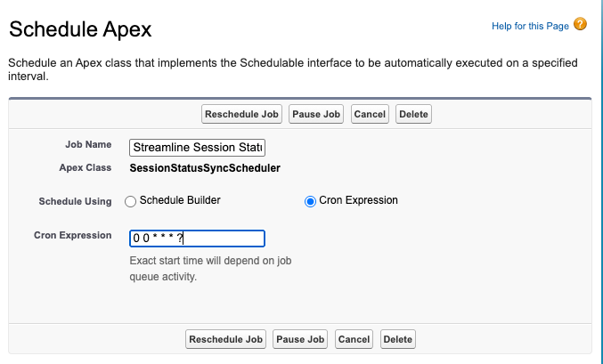Click the SessionStatusSyncScheduler class name
This screenshot has width=603, height=364.
[205, 167]
